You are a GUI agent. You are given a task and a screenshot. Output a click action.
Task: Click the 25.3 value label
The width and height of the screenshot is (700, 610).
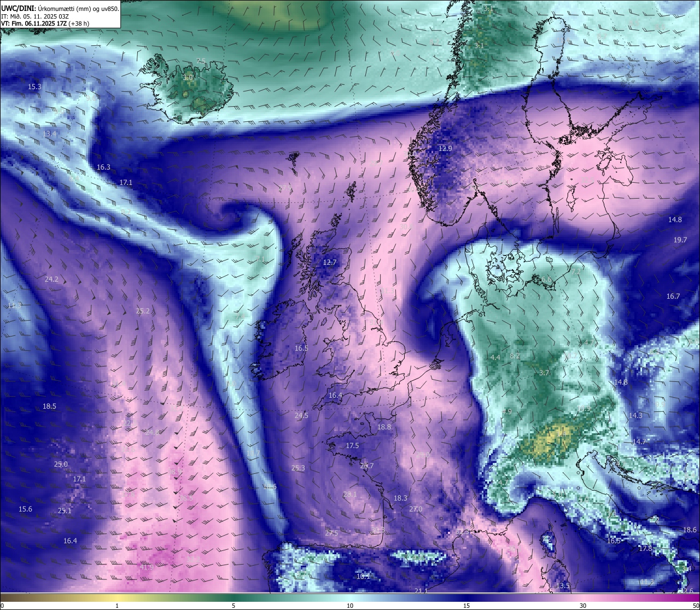point(298,468)
